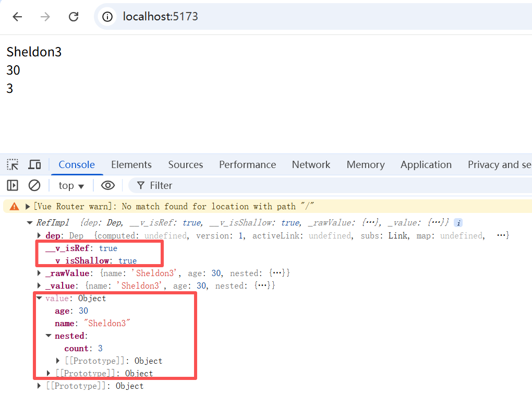Open the Memory tab
The height and width of the screenshot is (393, 532).
(366, 164)
